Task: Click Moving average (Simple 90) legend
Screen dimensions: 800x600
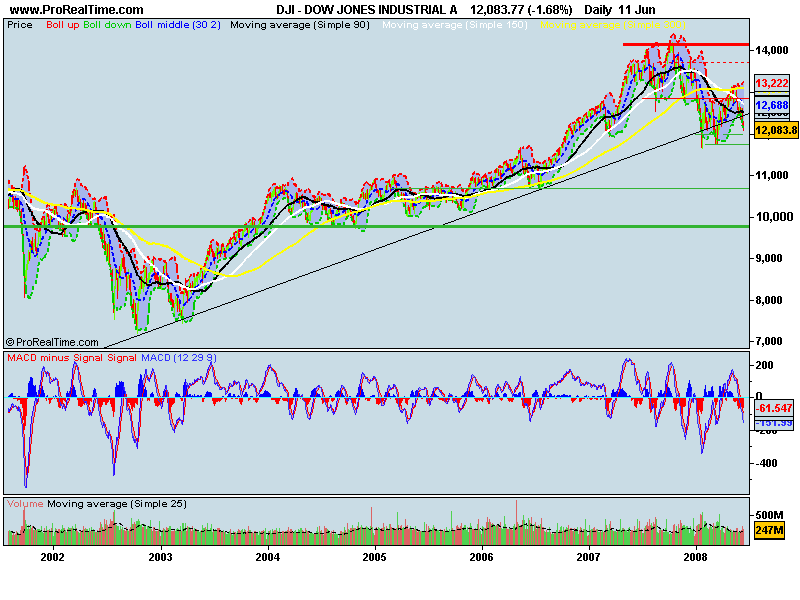Action: [300, 25]
